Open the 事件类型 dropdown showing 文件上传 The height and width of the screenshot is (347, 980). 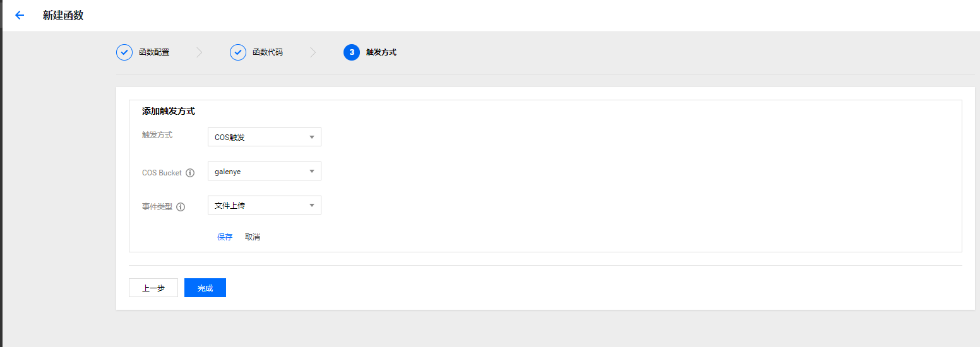point(264,205)
